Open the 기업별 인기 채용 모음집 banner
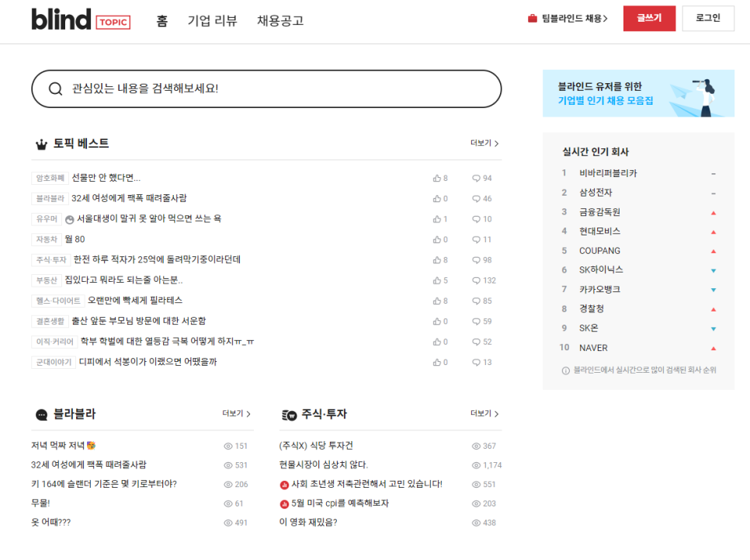Image resolution: width=750 pixels, height=560 pixels. tap(638, 93)
